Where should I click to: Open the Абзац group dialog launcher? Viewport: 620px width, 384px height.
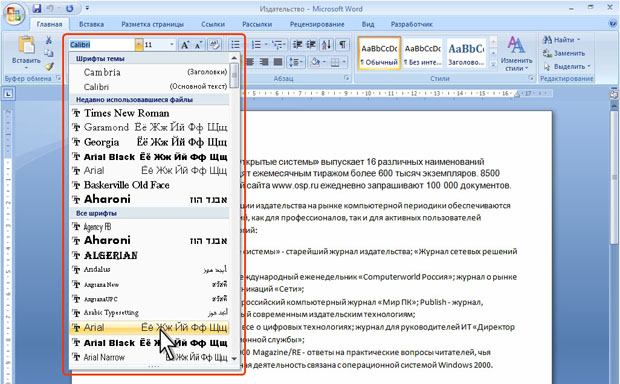(x=347, y=78)
